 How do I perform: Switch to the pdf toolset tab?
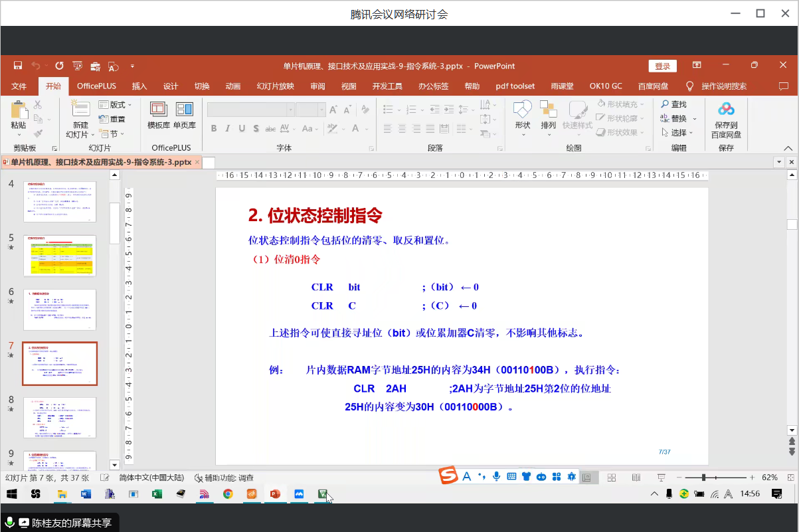[515, 86]
